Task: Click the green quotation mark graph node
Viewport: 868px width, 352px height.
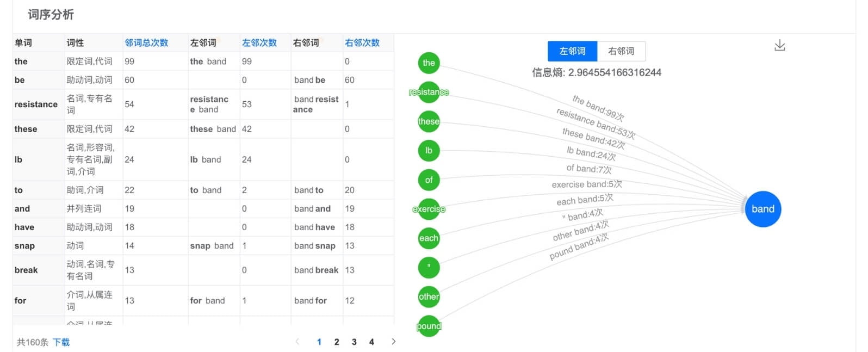Action: coord(429,268)
